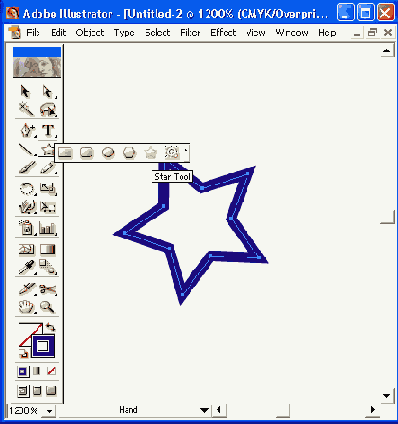Open the 1200% zoom level dropdown
This screenshot has width=398, height=424.
click(50, 411)
